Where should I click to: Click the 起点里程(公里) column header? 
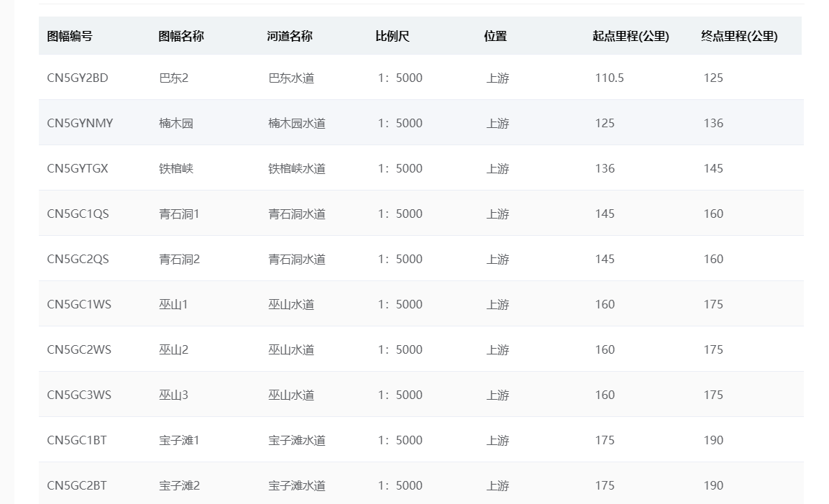(631, 36)
